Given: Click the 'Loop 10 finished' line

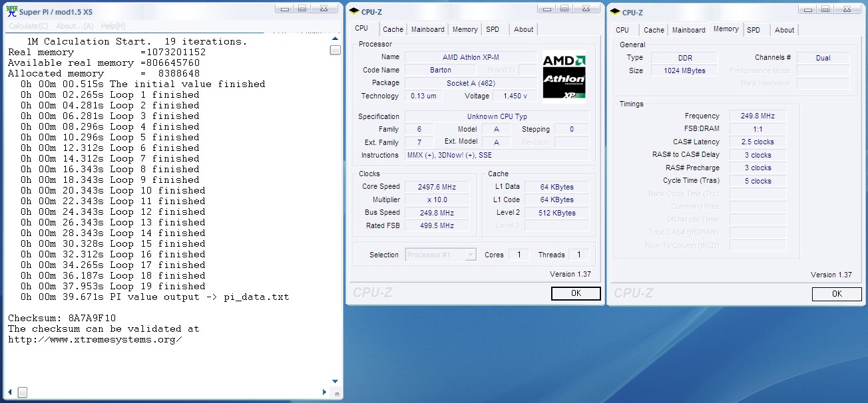Looking at the screenshot, I should 112,190.
